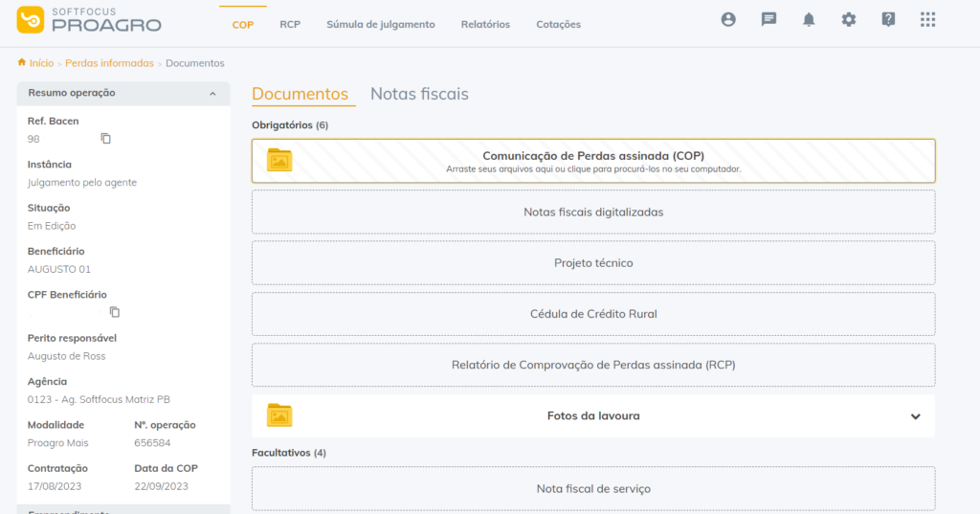Switch to the Notas fiscais tab
This screenshot has width=980, height=514.
(419, 94)
